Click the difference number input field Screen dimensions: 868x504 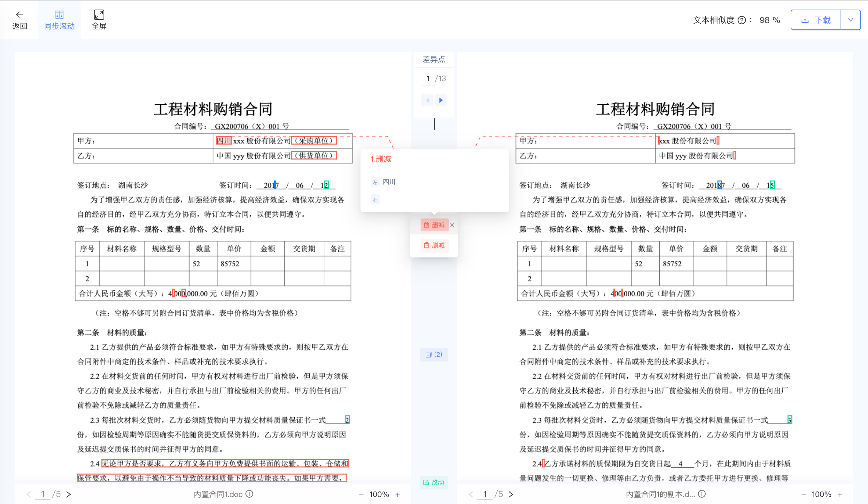click(428, 79)
